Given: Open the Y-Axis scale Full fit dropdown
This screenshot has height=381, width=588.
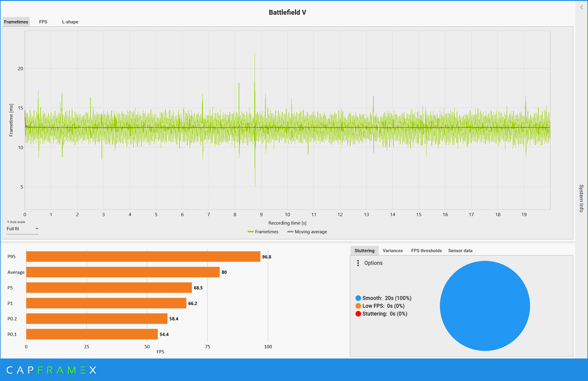Looking at the screenshot, I should click(23, 229).
